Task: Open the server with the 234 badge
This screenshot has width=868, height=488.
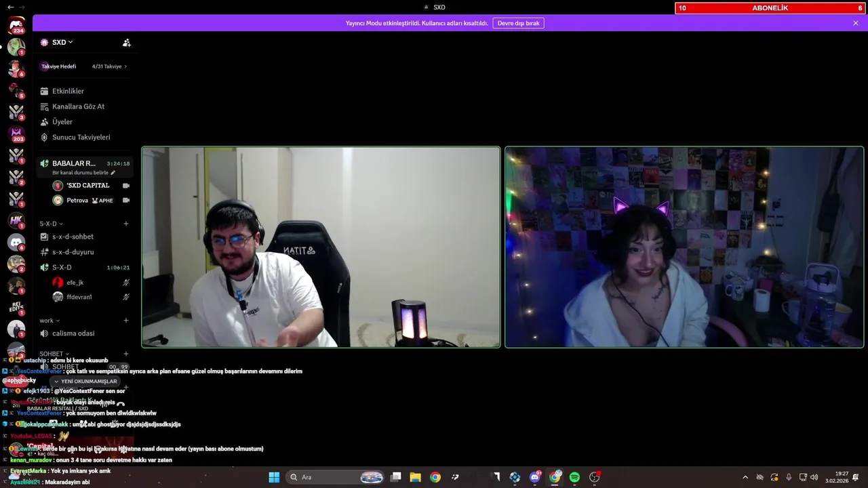Action: (x=16, y=25)
